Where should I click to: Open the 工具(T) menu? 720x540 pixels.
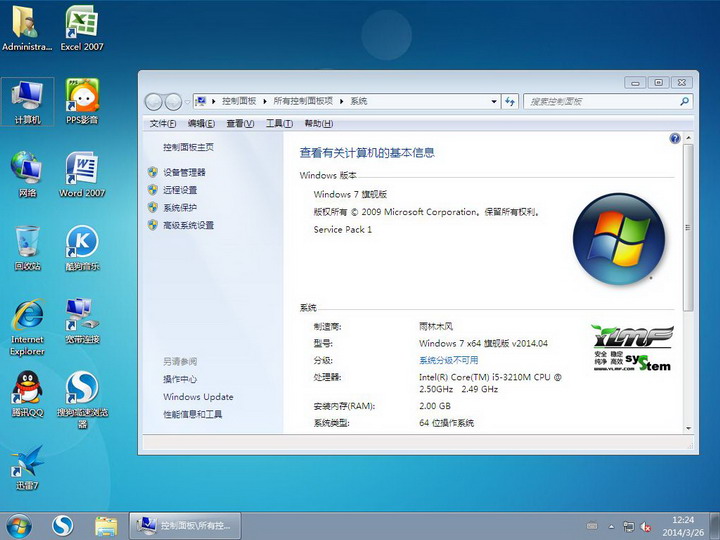[x=279, y=124]
